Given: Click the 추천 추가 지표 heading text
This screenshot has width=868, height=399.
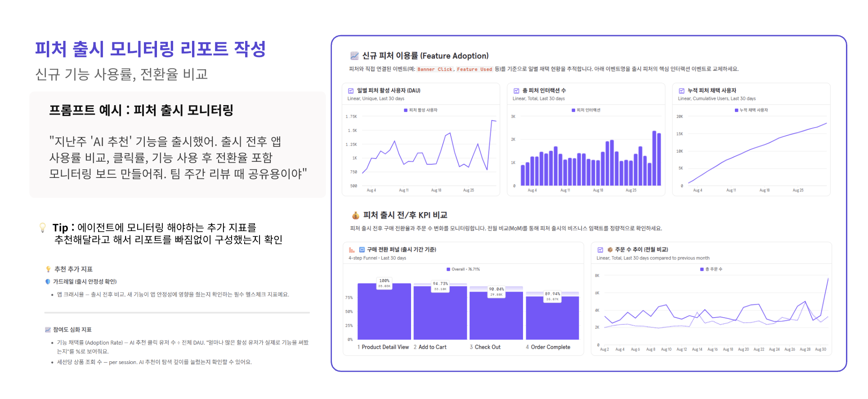Looking at the screenshot, I should (x=73, y=269).
